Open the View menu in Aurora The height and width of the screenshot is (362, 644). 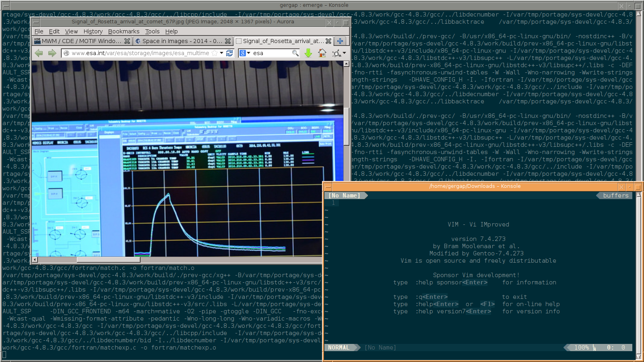coord(71,31)
